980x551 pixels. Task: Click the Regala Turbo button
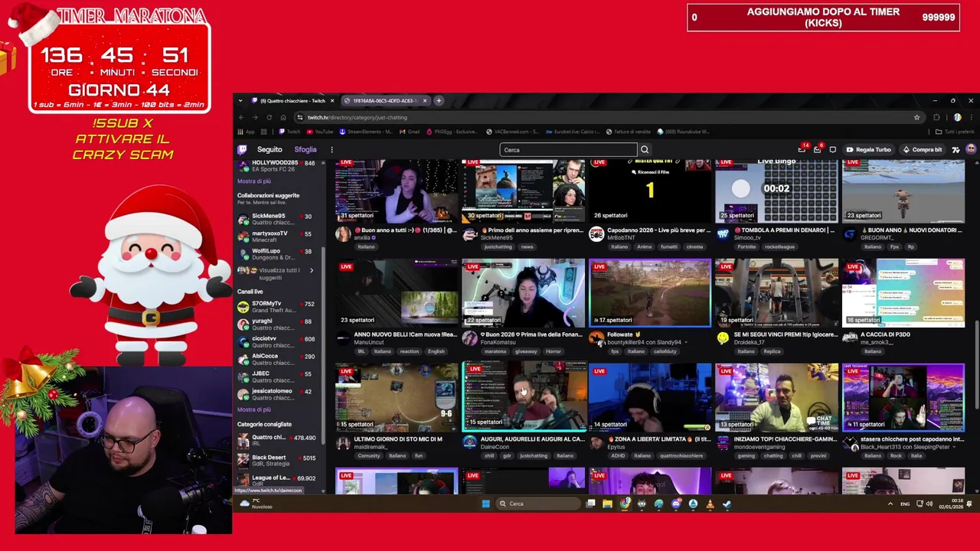[x=869, y=150]
